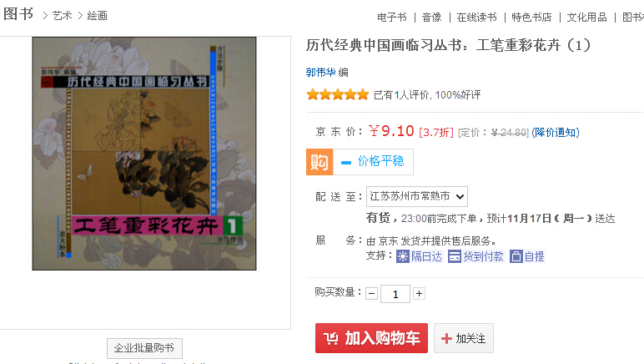Click the purchase quantity input field
Viewport: 644px width, 364px height.
395,294
